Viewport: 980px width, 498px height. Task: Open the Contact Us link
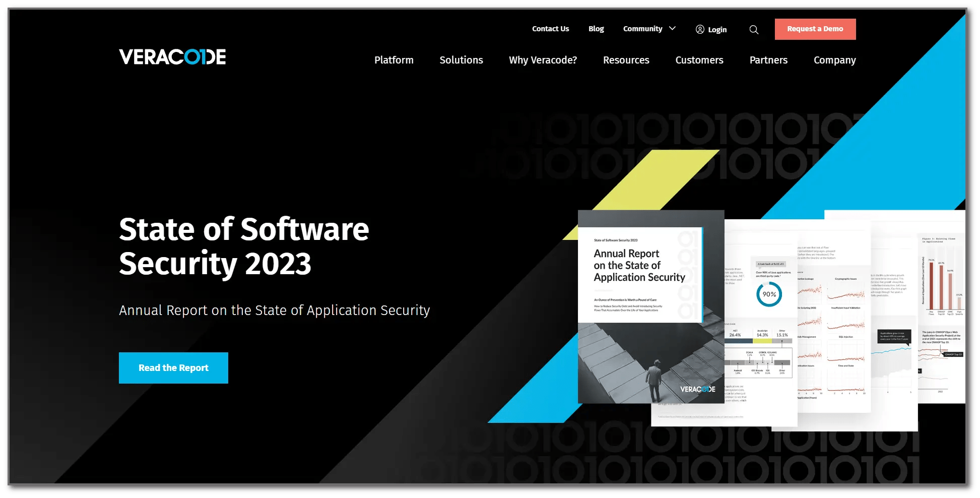[550, 29]
